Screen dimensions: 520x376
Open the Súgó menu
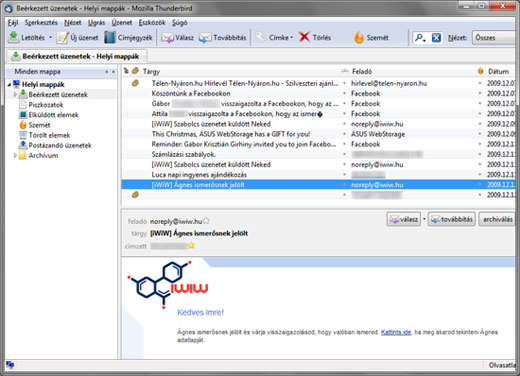click(180, 23)
